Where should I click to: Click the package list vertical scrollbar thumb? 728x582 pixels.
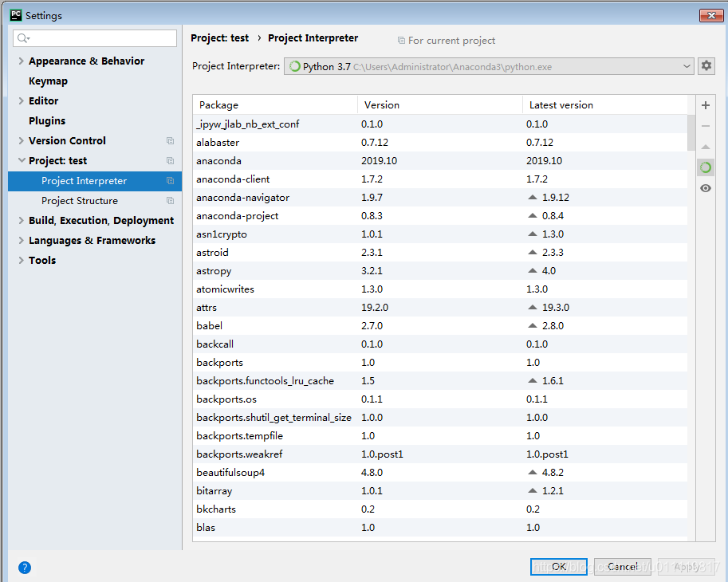(691, 132)
